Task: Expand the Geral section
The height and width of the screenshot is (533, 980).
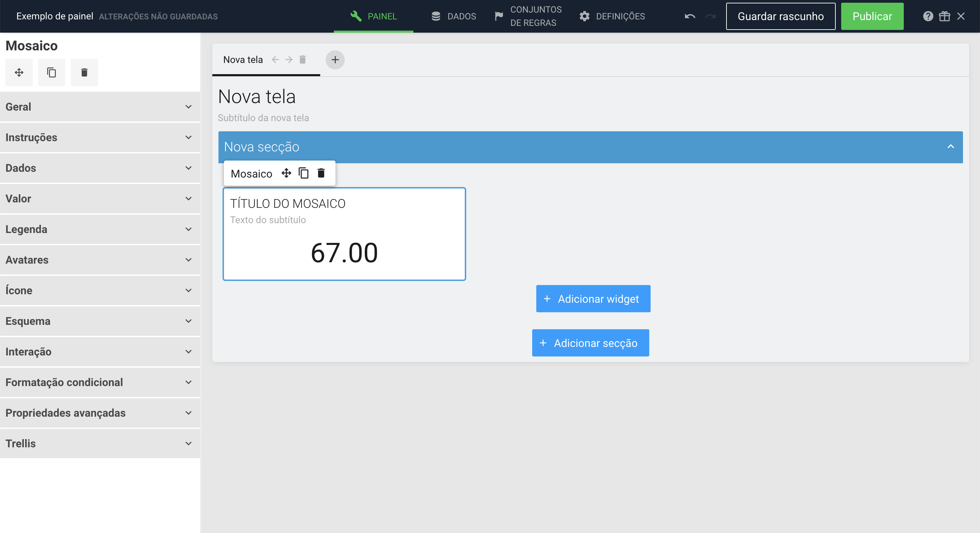Action: (100, 107)
